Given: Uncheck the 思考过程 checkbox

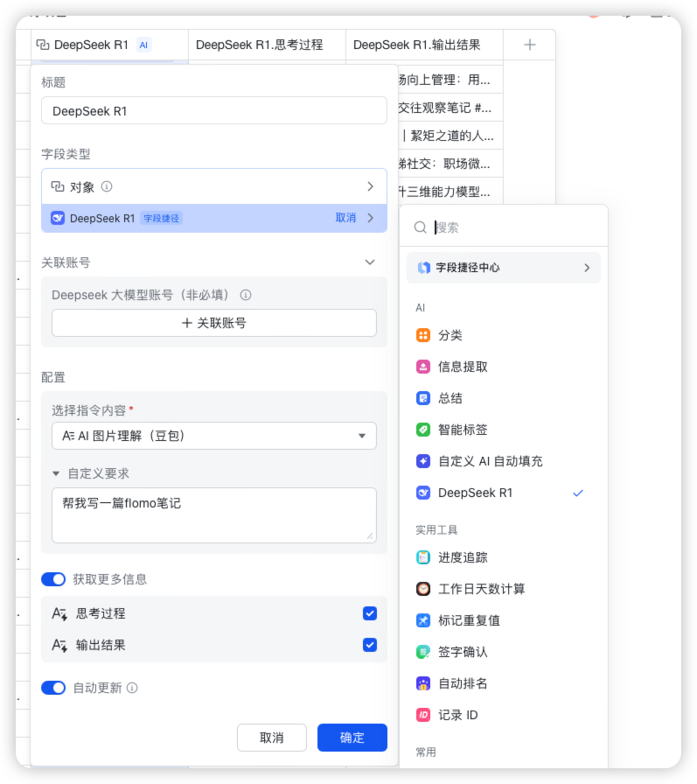Looking at the screenshot, I should 370,613.
